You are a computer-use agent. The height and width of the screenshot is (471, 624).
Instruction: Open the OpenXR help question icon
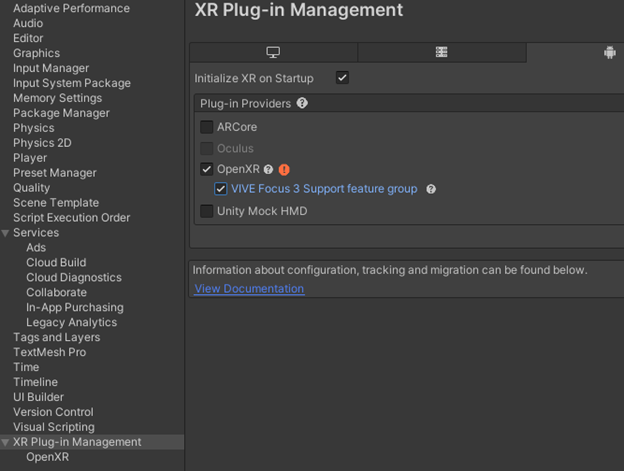[x=268, y=170]
